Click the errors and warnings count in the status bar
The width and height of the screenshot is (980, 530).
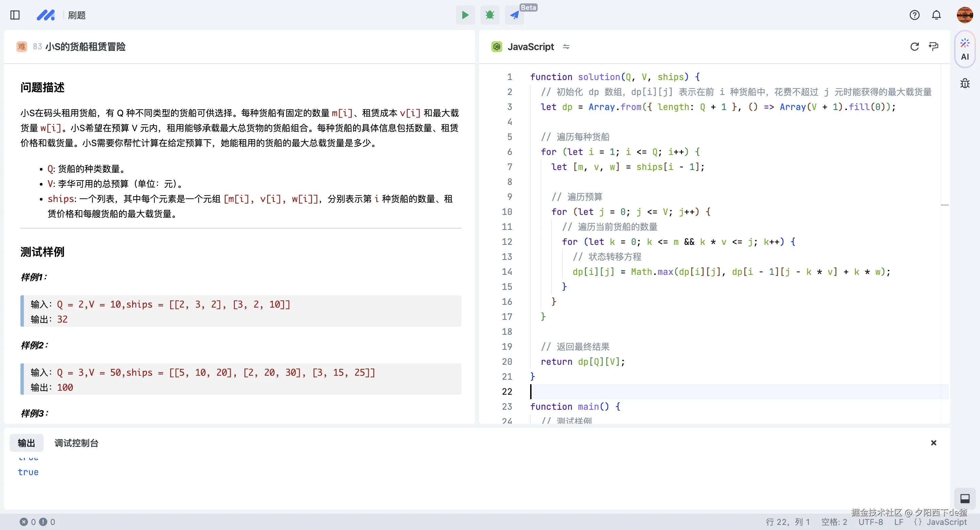[37, 521]
